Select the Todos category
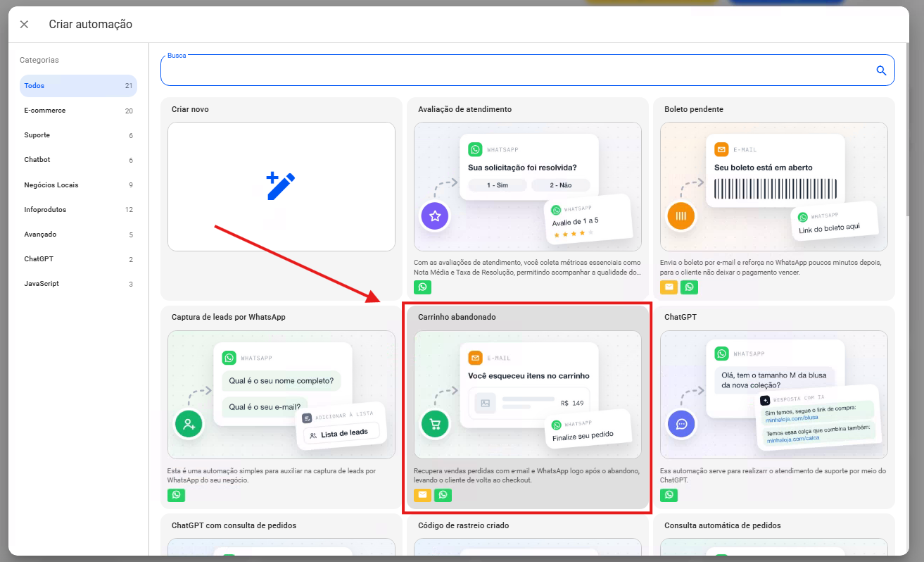Screen dimensions: 924x562 click(78, 86)
